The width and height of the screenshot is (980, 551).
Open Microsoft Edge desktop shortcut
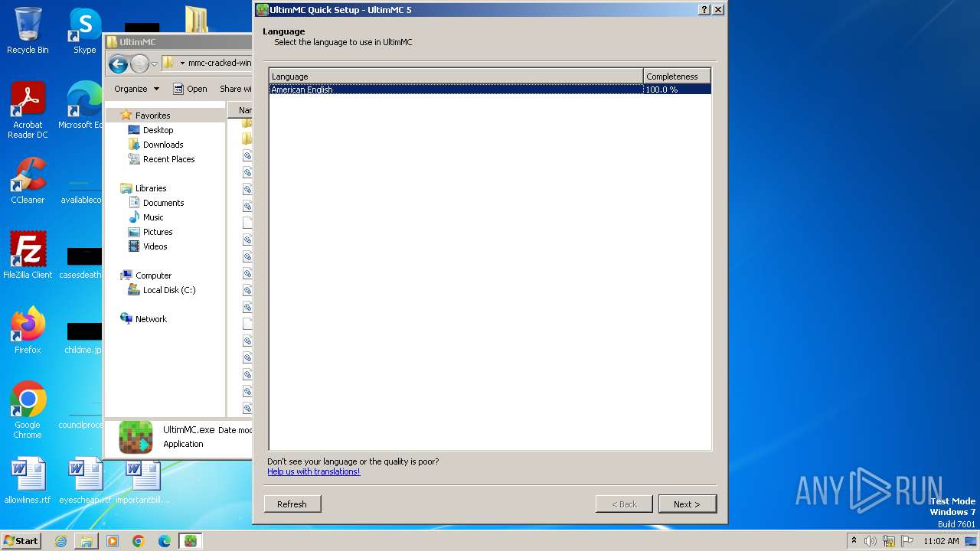(x=83, y=106)
